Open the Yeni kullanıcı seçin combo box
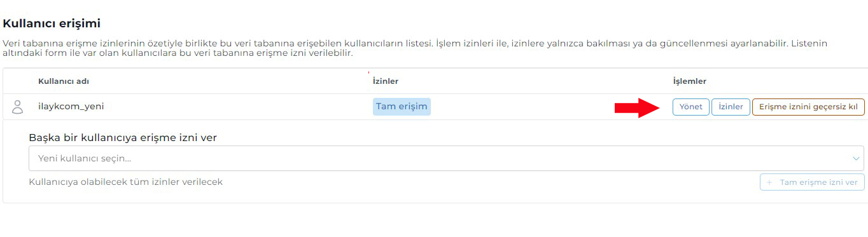Image resolution: width=868 pixels, height=237 pixels. (x=446, y=158)
